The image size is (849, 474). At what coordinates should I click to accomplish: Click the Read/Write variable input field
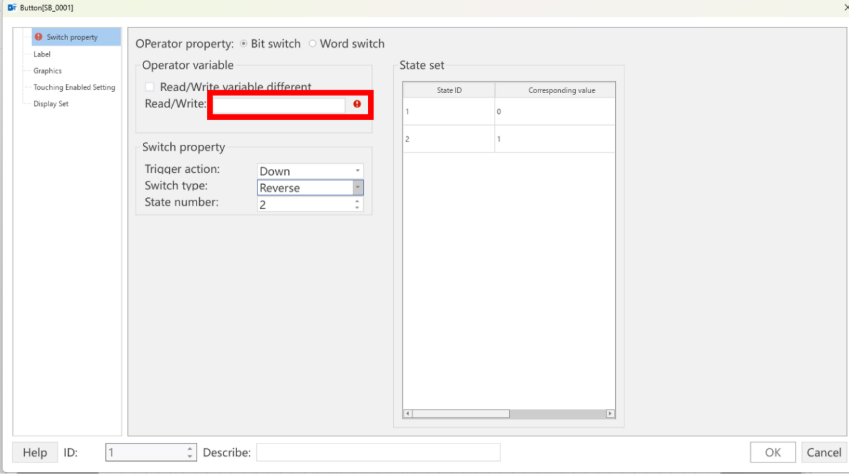pyautogui.click(x=279, y=104)
